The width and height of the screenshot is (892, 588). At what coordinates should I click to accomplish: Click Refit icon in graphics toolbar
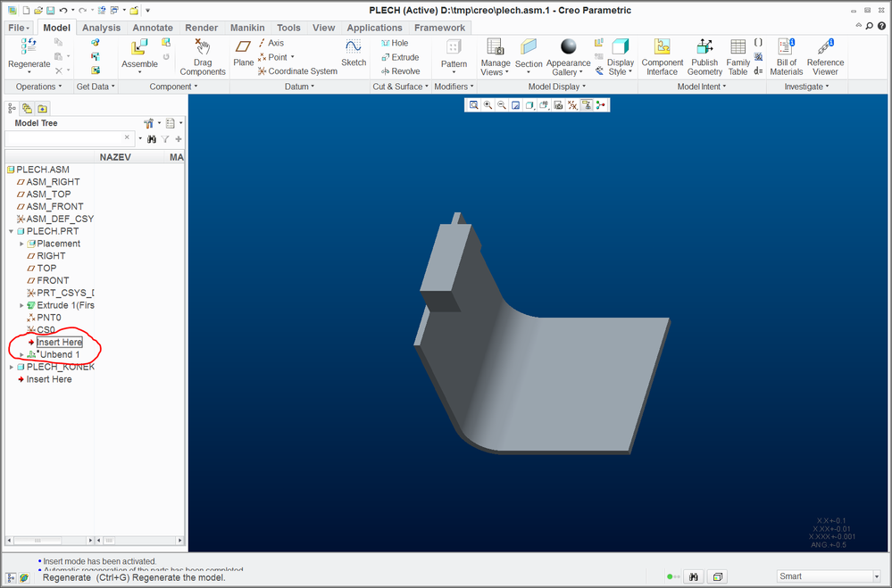coord(473,105)
